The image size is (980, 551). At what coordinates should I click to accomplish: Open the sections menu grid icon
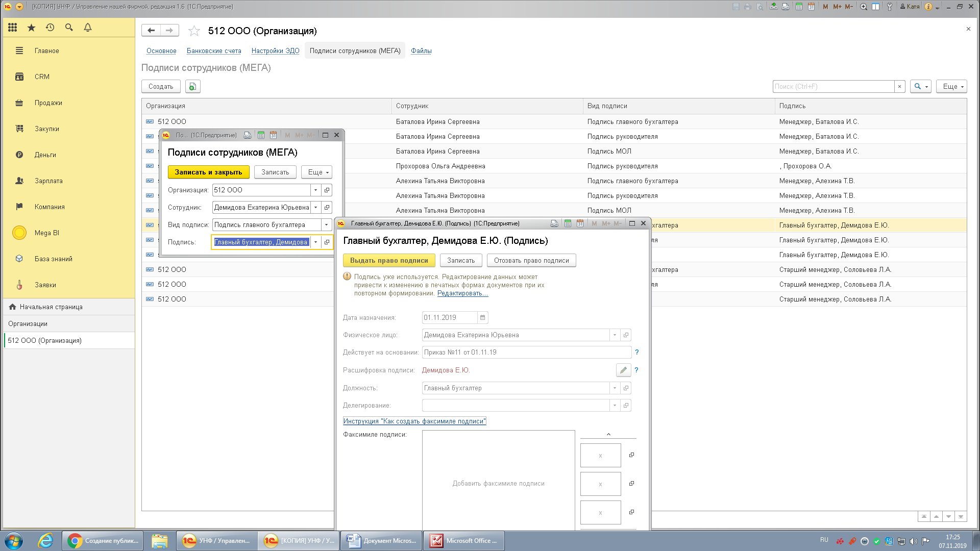coord(13,28)
